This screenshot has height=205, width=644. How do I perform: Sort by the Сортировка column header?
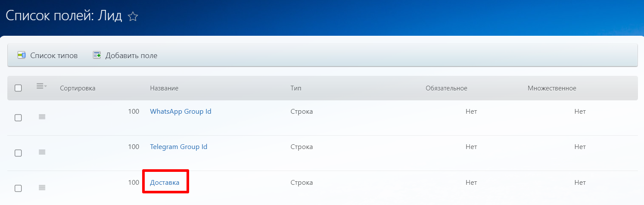78,88
